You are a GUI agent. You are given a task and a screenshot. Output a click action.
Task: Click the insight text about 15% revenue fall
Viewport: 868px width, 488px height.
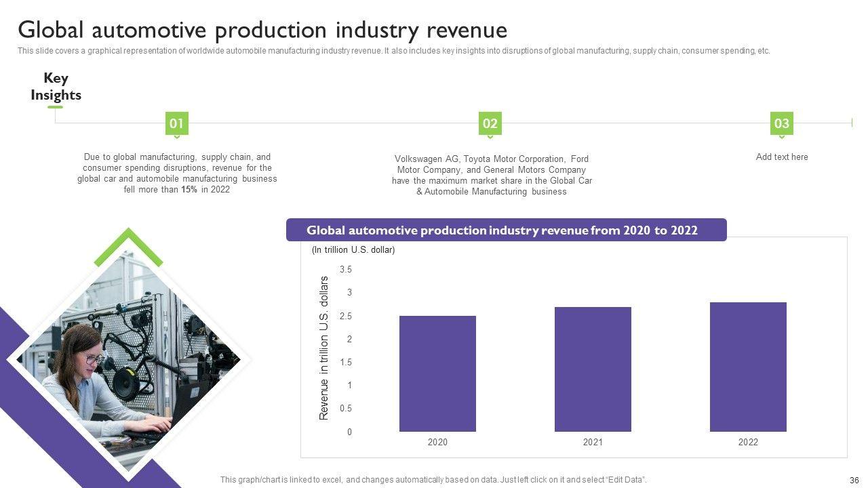click(x=177, y=174)
